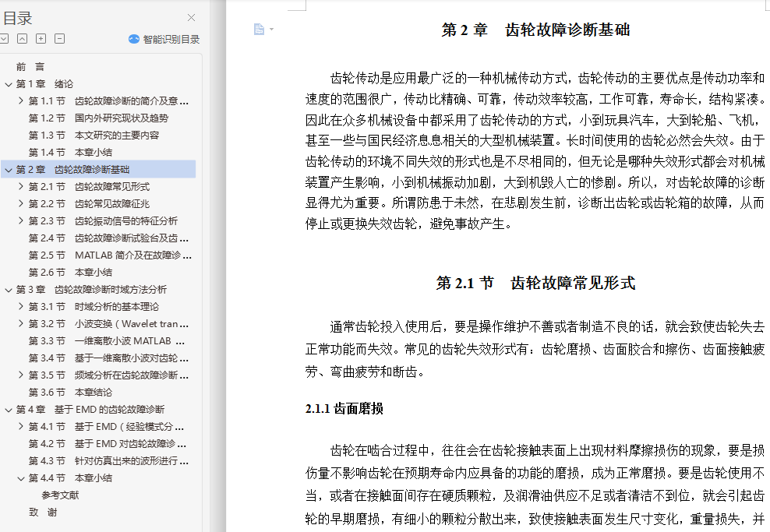The height and width of the screenshot is (532, 770).
Task: Go to 前言 entry
Action: tap(30, 67)
